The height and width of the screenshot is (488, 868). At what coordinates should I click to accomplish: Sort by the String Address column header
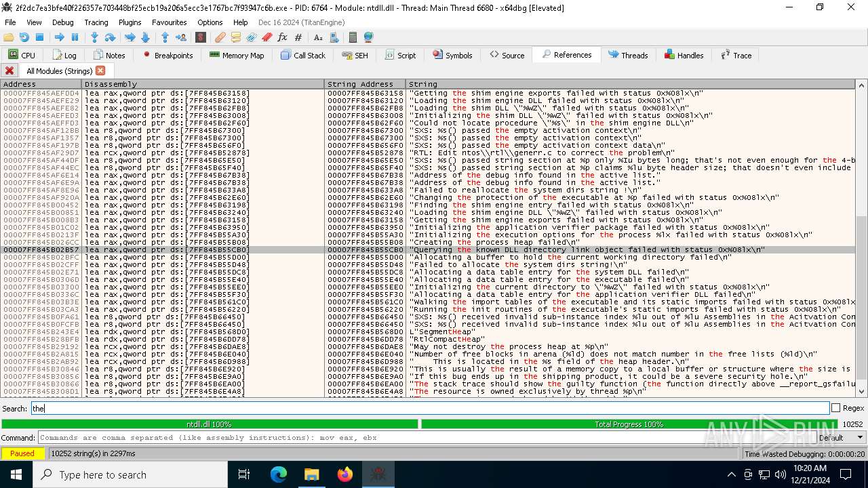365,84
